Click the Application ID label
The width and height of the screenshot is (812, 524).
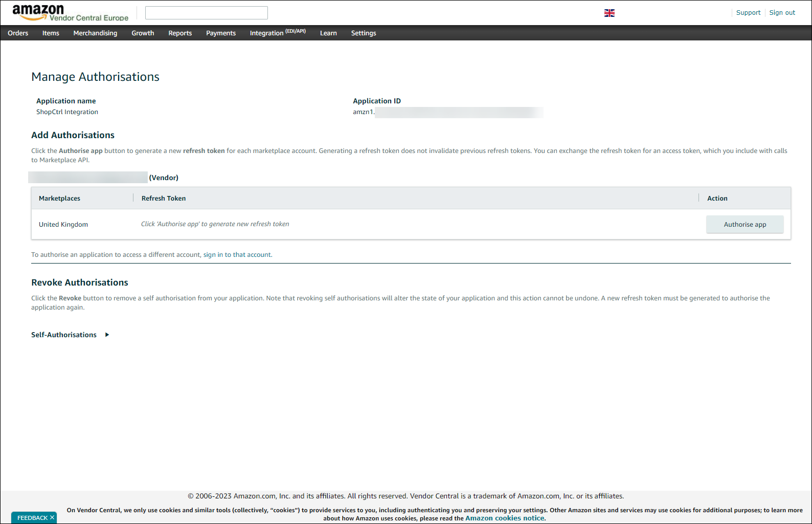coord(377,101)
